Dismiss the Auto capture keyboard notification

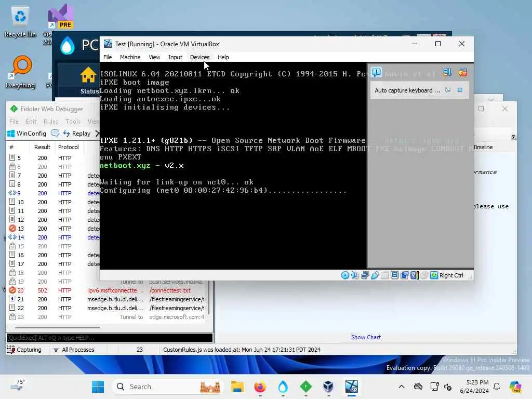[x=460, y=90]
